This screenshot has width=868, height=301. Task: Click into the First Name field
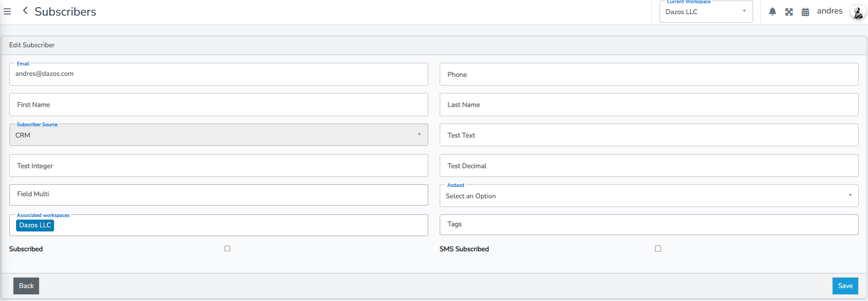219,104
